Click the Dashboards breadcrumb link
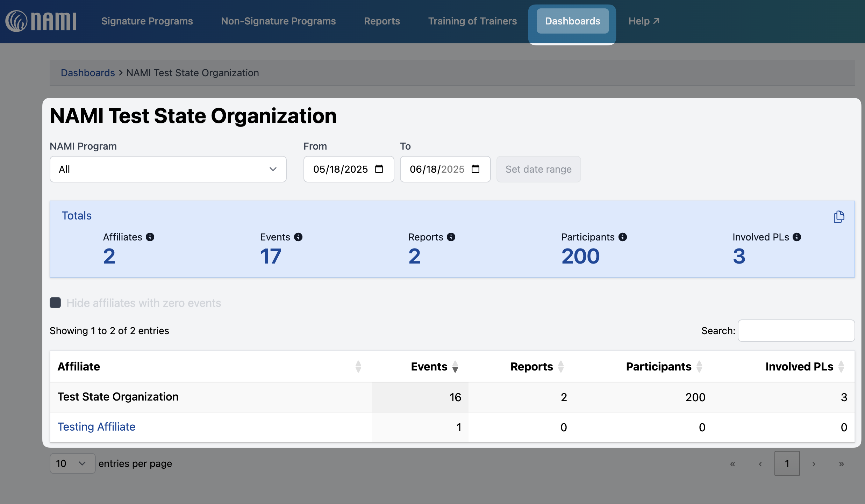865x504 pixels. [x=88, y=73]
